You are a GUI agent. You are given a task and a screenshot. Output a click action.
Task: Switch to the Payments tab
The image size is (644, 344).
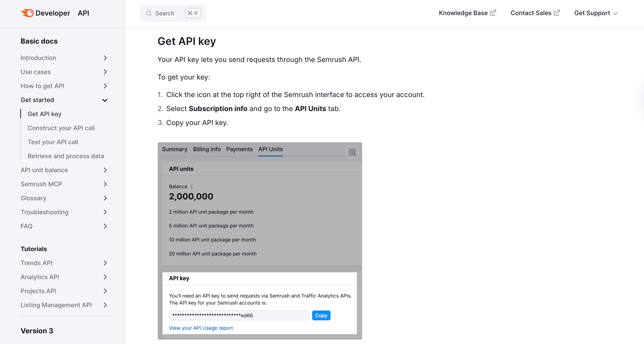pyautogui.click(x=239, y=149)
